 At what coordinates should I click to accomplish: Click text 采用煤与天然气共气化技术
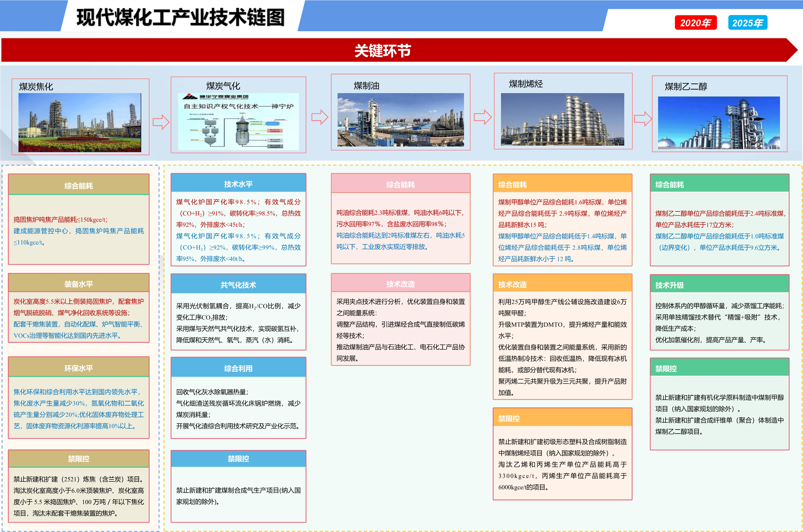[214, 329]
